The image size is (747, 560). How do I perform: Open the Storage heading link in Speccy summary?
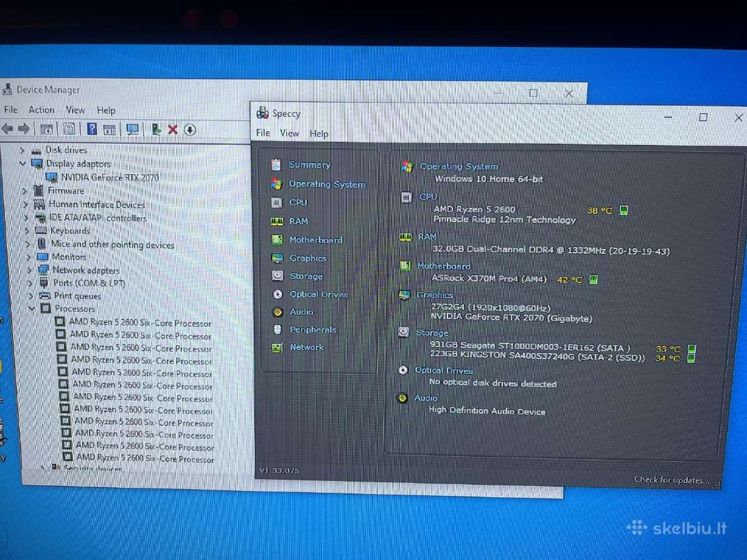[x=432, y=333]
